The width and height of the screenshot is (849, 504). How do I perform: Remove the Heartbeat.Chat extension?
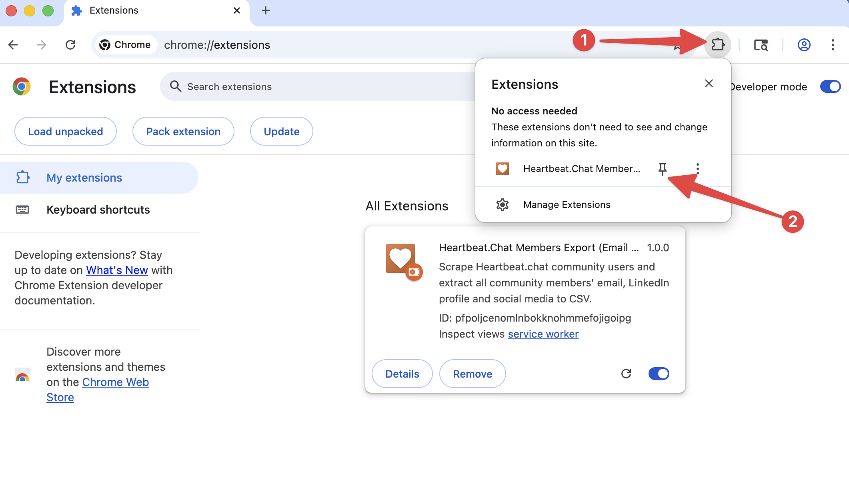(473, 374)
